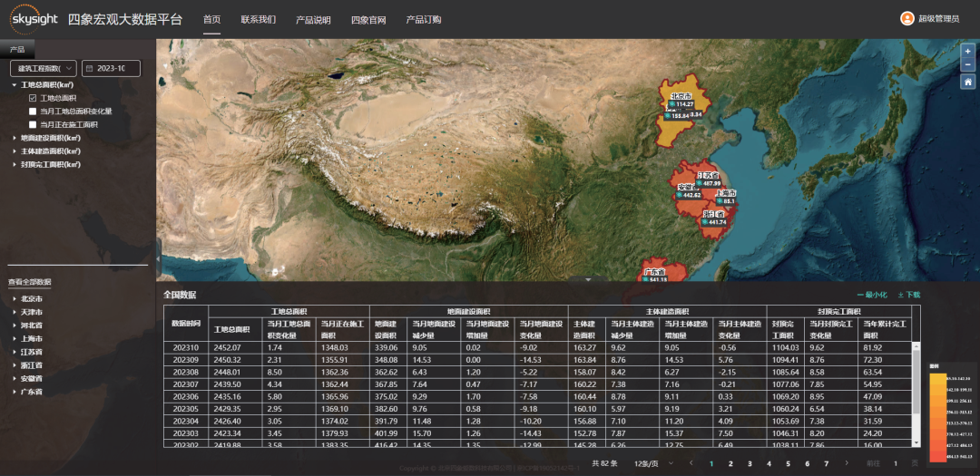
Task: Click the calendar icon in the date field
Action: pos(89,68)
